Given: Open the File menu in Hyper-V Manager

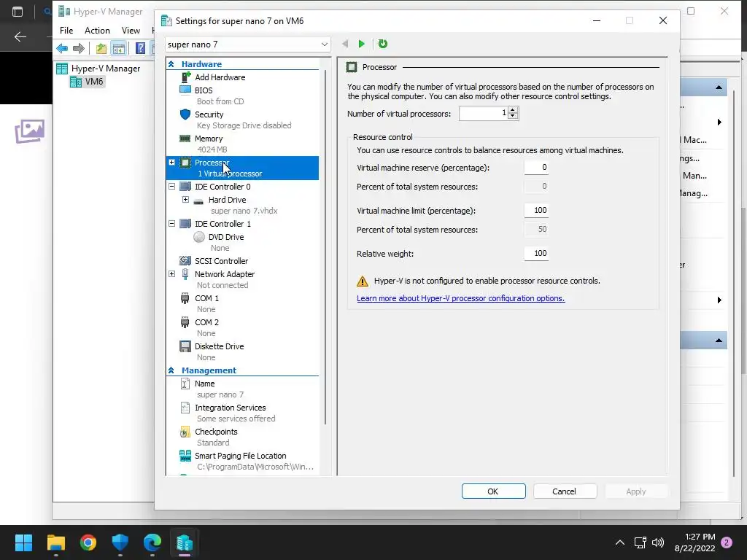Looking at the screenshot, I should coord(66,31).
